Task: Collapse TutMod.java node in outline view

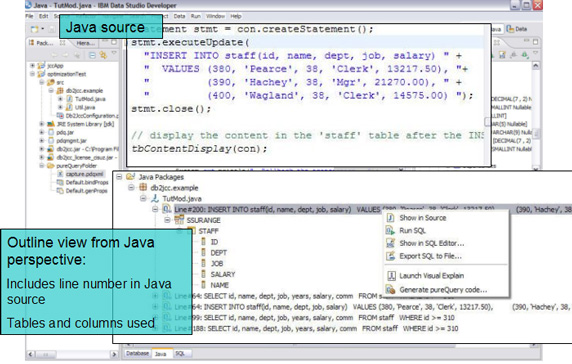Action: click(143, 198)
